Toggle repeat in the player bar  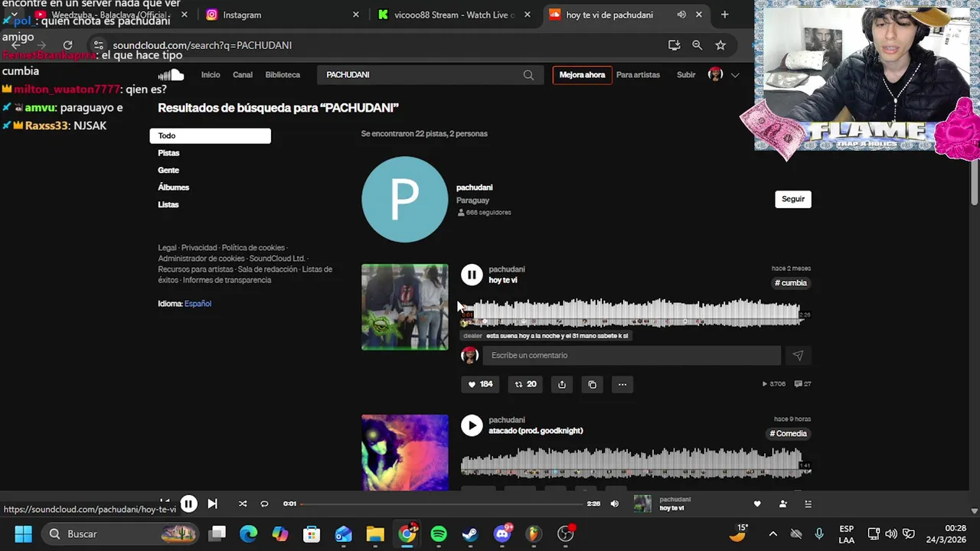[x=264, y=504]
